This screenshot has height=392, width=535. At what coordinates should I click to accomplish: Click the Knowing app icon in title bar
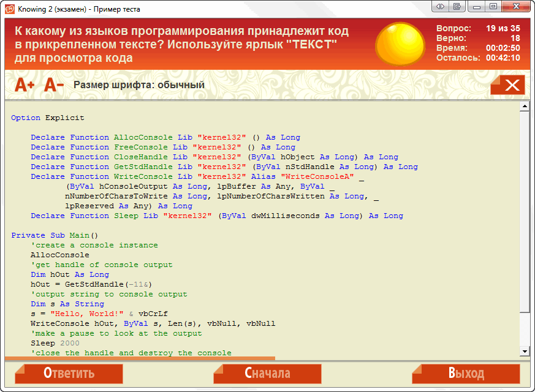(10, 9)
